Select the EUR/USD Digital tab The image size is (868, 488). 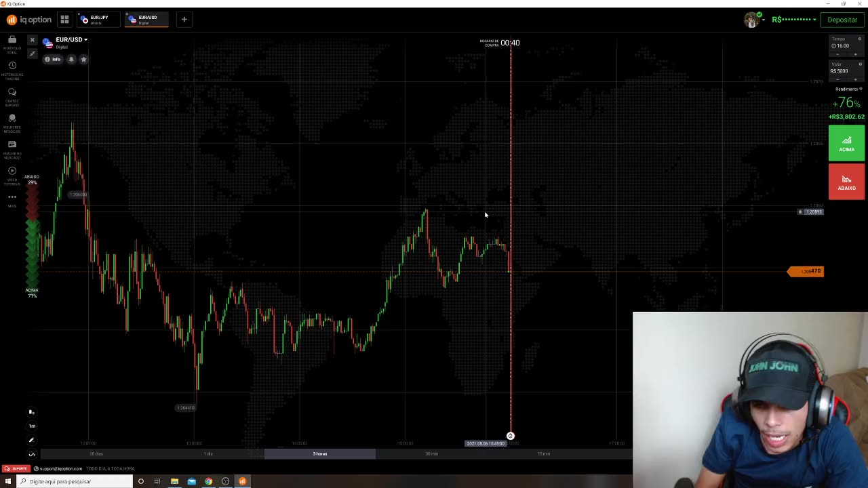145,20
